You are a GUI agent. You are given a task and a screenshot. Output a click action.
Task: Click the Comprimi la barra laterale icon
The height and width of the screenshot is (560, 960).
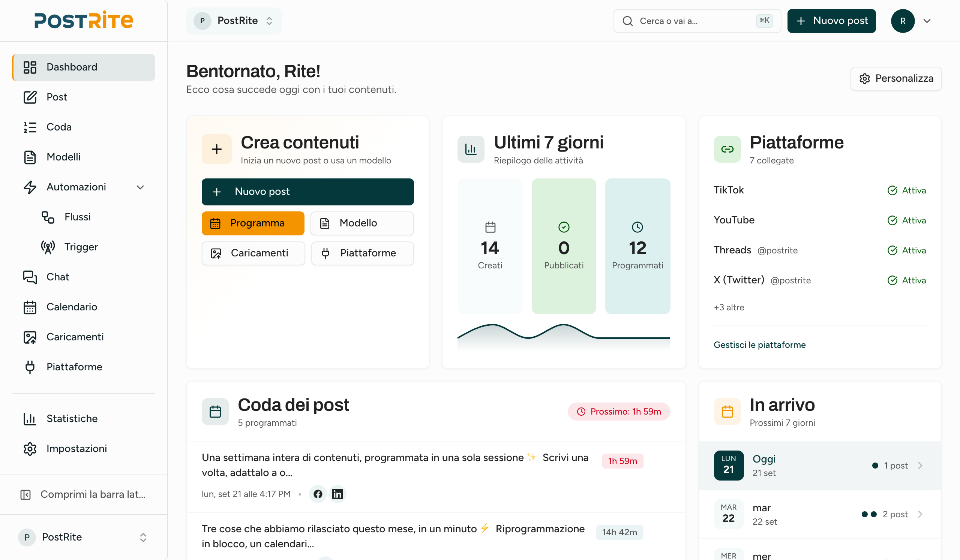(25, 495)
